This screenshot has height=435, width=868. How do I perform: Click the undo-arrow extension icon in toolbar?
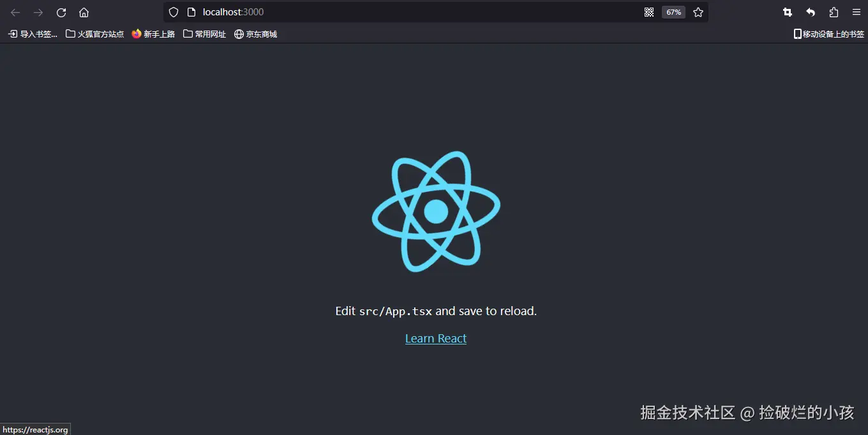point(810,12)
